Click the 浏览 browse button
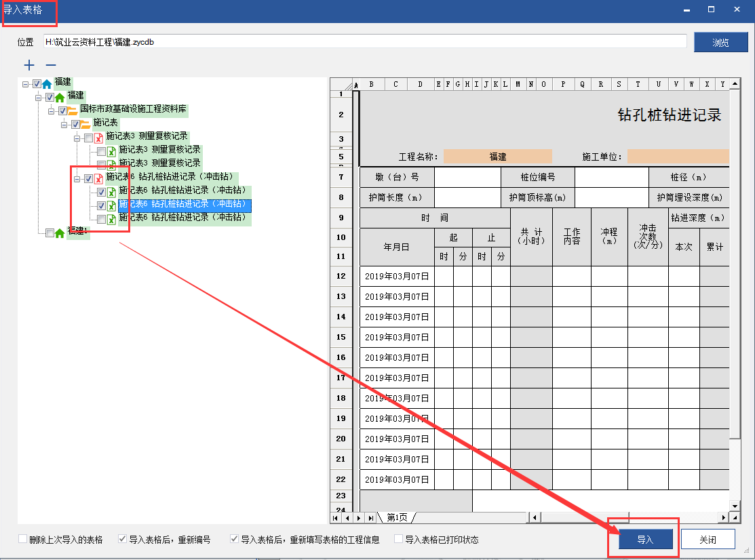 tap(720, 42)
